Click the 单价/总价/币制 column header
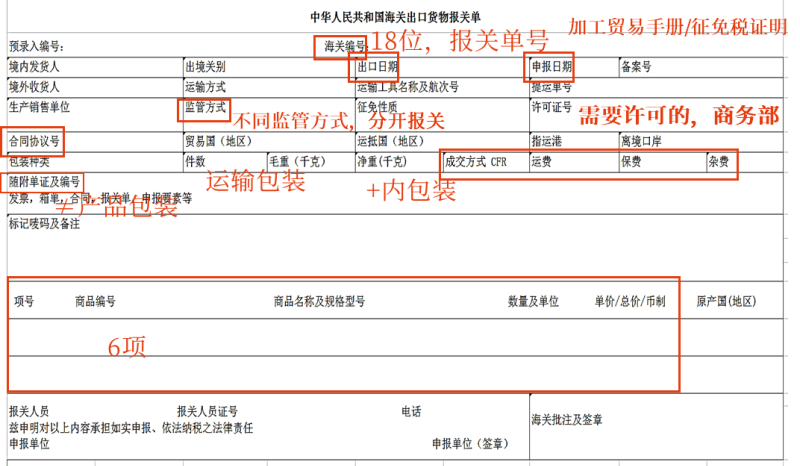 (x=630, y=302)
